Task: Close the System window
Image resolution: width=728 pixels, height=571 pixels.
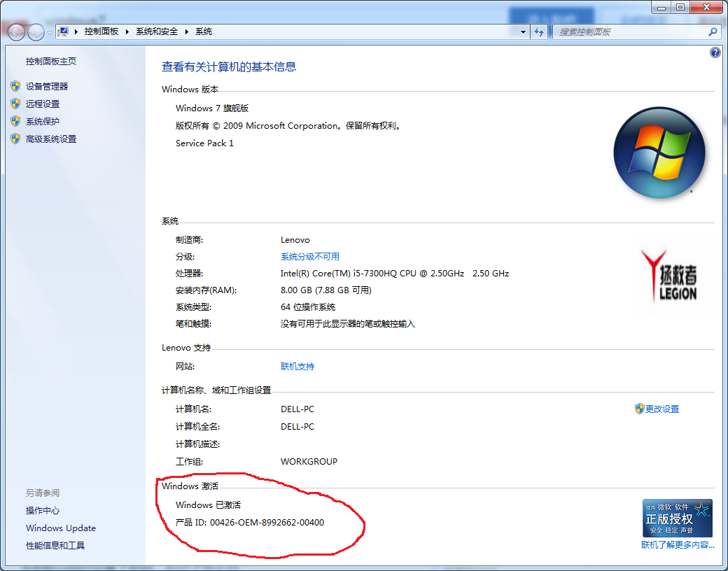Action: [x=706, y=7]
